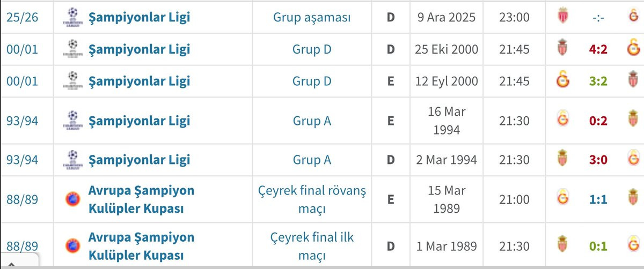644x269 pixels.
Task: Open Şampiyonlar Ligi link for 16 Mar 1994
Action: coord(140,121)
